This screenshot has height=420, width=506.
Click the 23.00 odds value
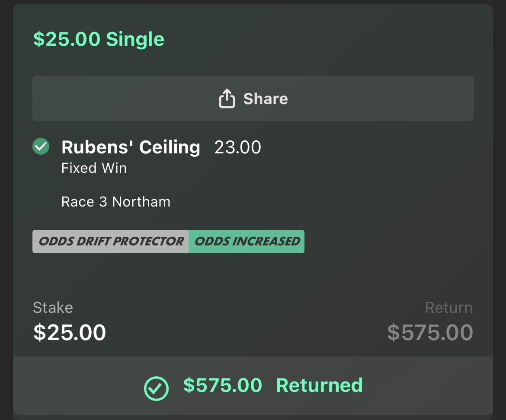[x=237, y=147]
